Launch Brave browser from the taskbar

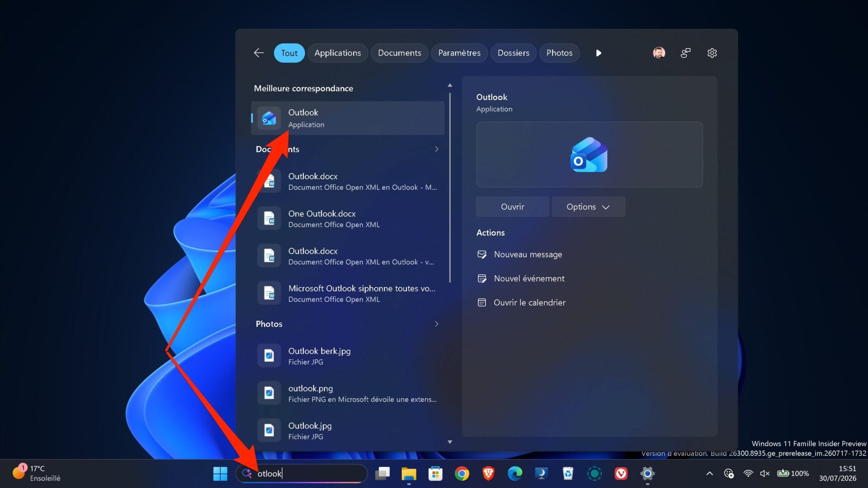click(x=488, y=473)
